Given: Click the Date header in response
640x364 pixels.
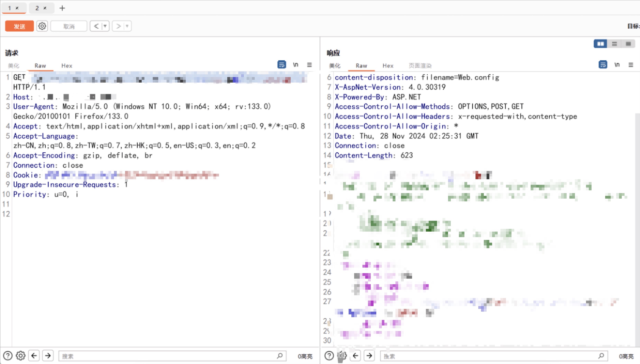Looking at the screenshot, I should click(x=407, y=136).
